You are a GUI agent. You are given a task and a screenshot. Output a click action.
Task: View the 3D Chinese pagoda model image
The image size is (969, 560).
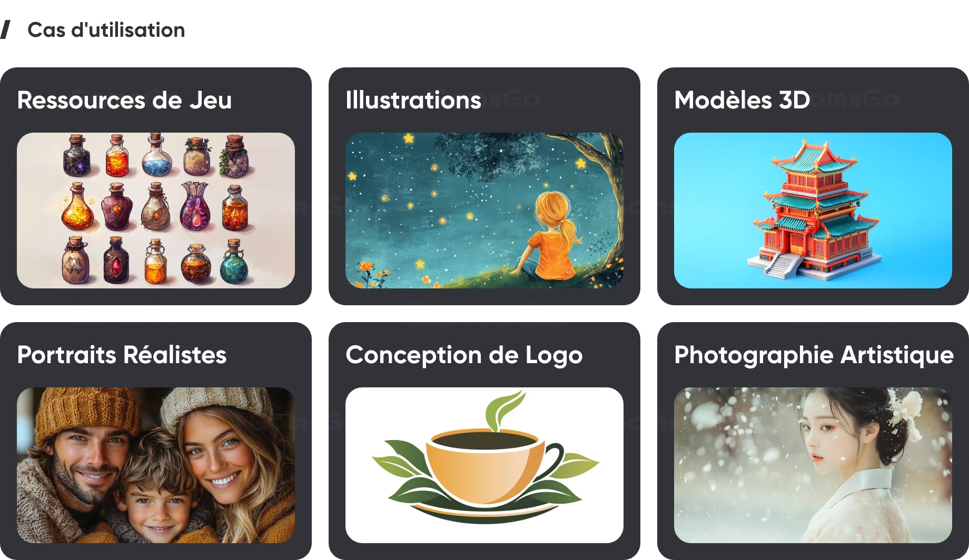[813, 211]
